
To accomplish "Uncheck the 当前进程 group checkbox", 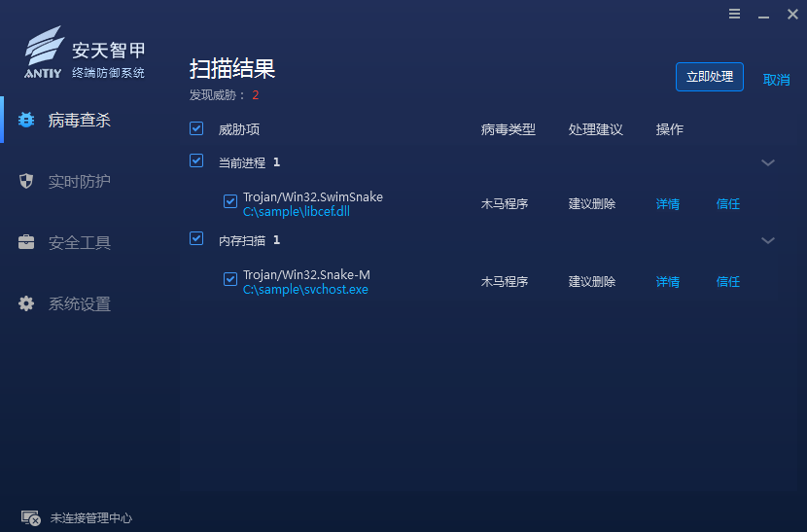I will click(196, 160).
